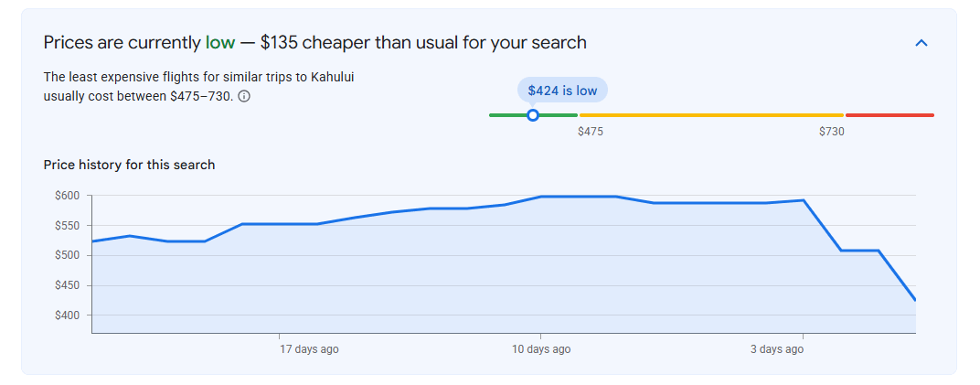Click the price line endpoint at latest drop
Screen dimensions: 980x385
pos(914,300)
